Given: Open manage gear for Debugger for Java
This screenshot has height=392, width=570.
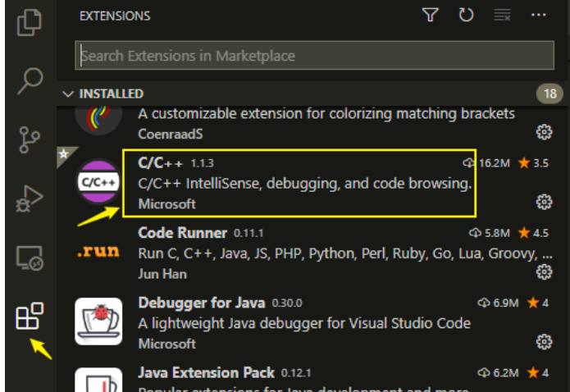Looking at the screenshot, I should [x=544, y=342].
